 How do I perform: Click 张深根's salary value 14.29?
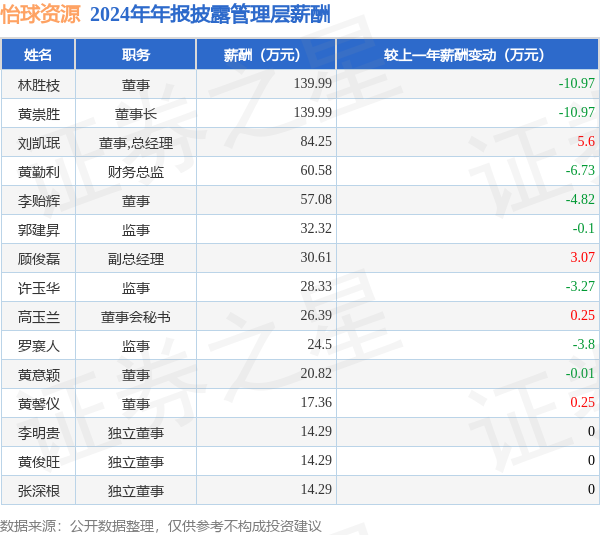[316, 489]
